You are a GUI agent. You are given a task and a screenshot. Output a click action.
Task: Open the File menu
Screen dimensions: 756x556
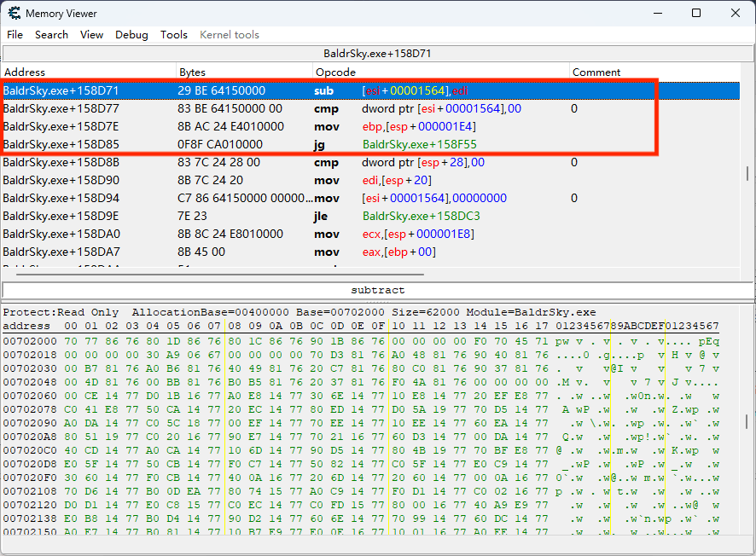pyautogui.click(x=15, y=35)
